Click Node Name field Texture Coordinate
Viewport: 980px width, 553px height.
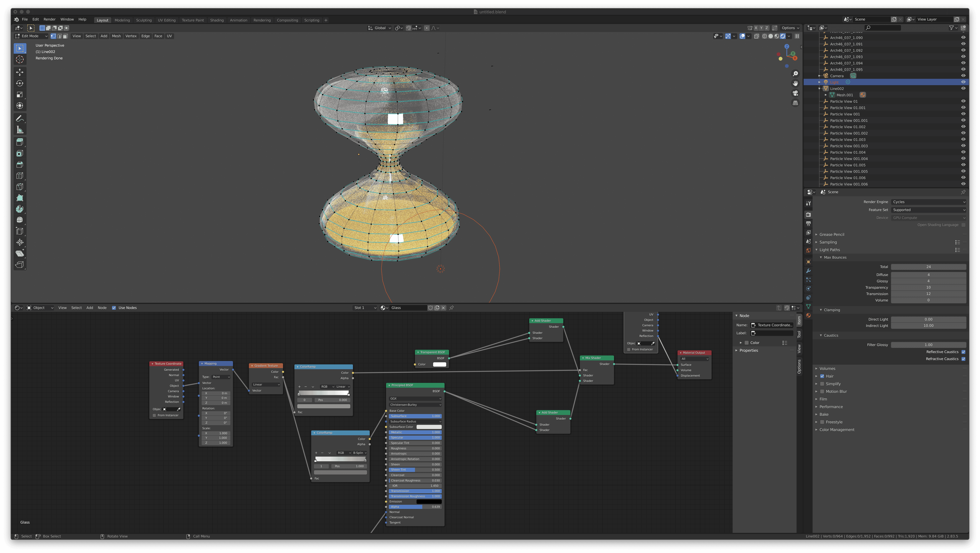772,325
